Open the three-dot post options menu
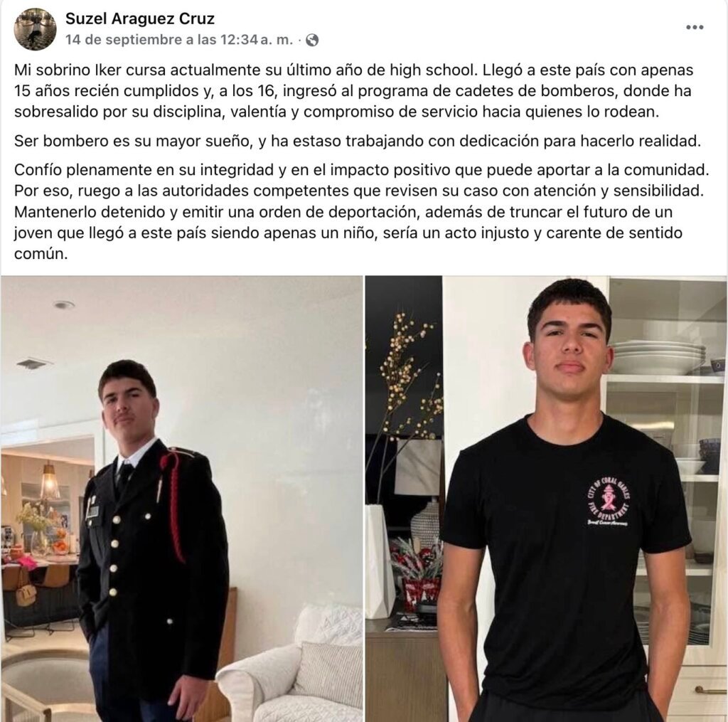This screenshot has height=722, width=728. click(695, 27)
